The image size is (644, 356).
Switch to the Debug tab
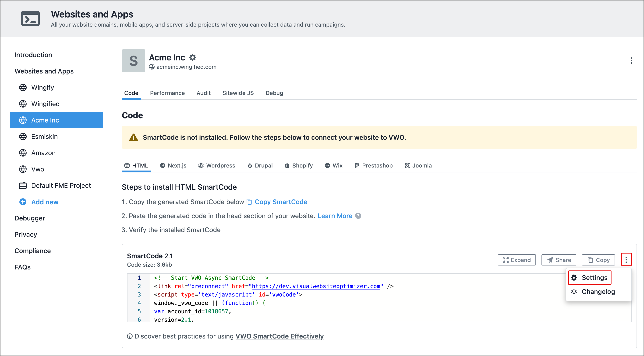pyautogui.click(x=274, y=93)
